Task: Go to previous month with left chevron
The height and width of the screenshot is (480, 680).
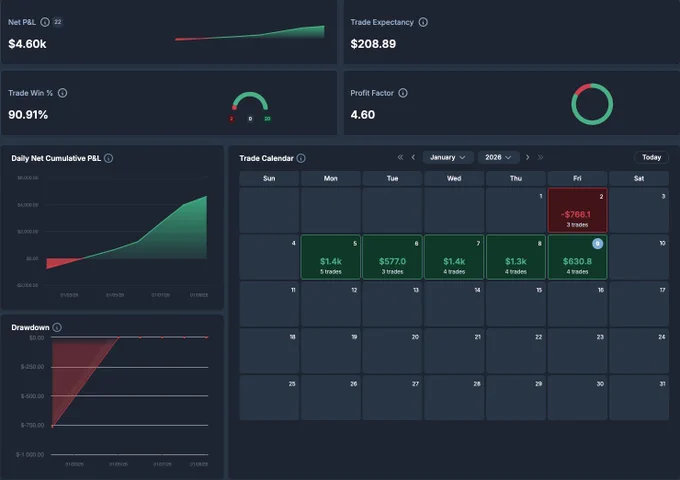Action: pyautogui.click(x=413, y=157)
